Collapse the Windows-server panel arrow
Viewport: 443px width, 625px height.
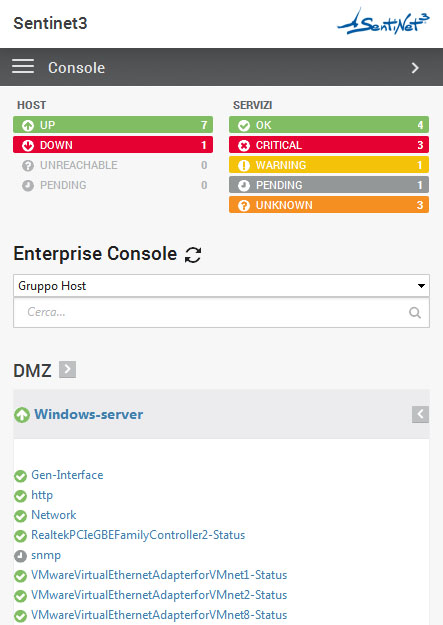[420, 415]
